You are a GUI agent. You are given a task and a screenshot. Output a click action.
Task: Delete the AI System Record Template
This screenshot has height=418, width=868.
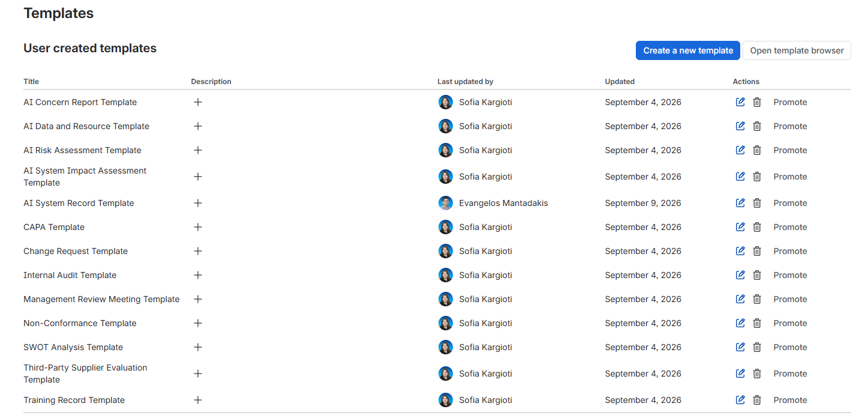[757, 203]
